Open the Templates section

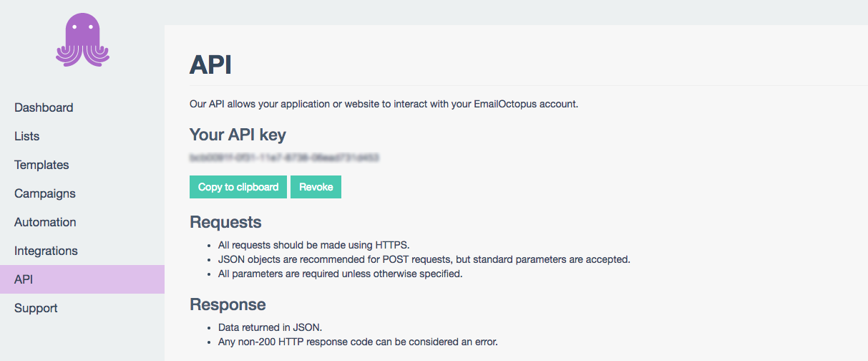(42, 165)
